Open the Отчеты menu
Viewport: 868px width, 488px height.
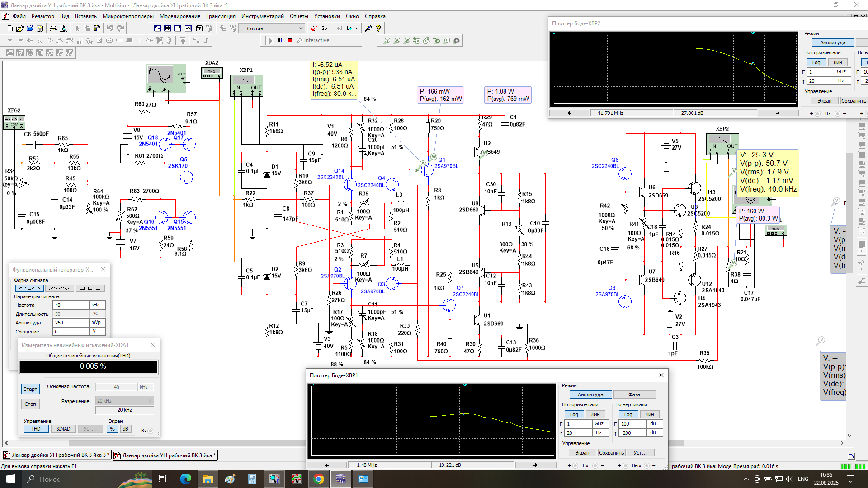[299, 16]
